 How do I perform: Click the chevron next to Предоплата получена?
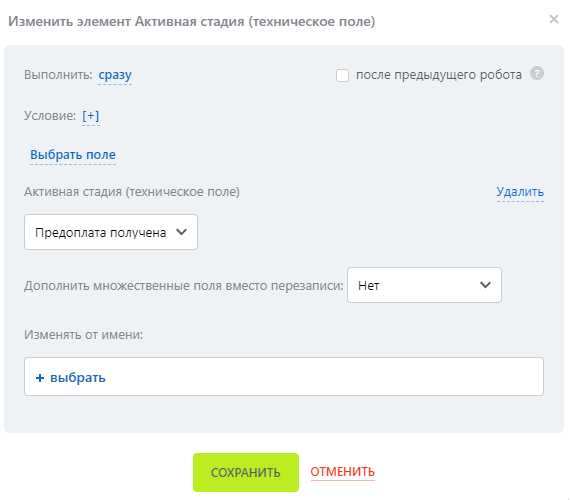(x=181, y=232)
